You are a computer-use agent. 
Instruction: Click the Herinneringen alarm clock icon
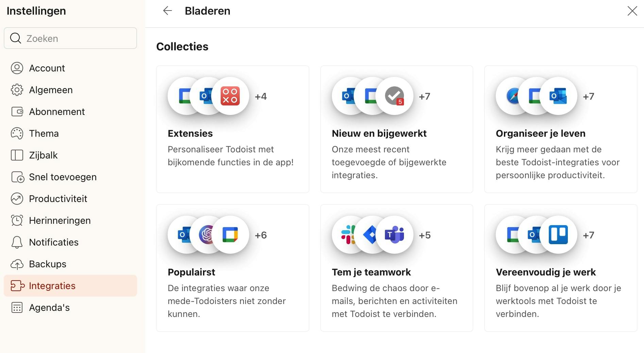coord(17,220)
